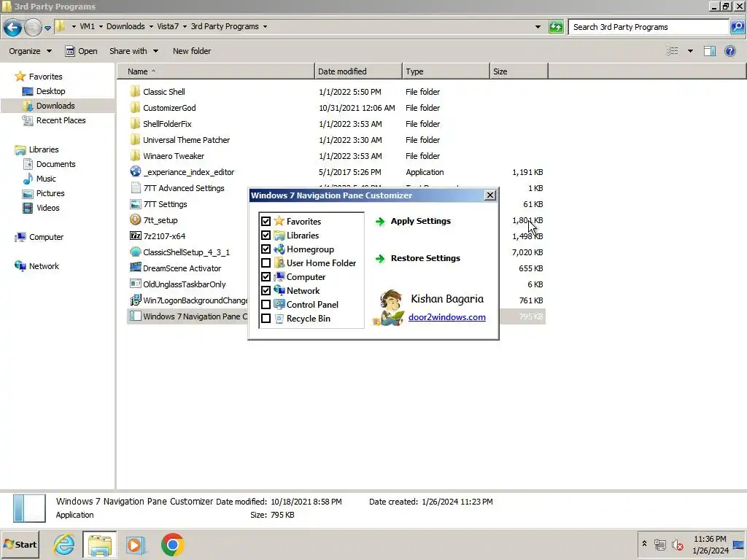
Task: Sort by the Size column header
Action: (x=519, y=71)
